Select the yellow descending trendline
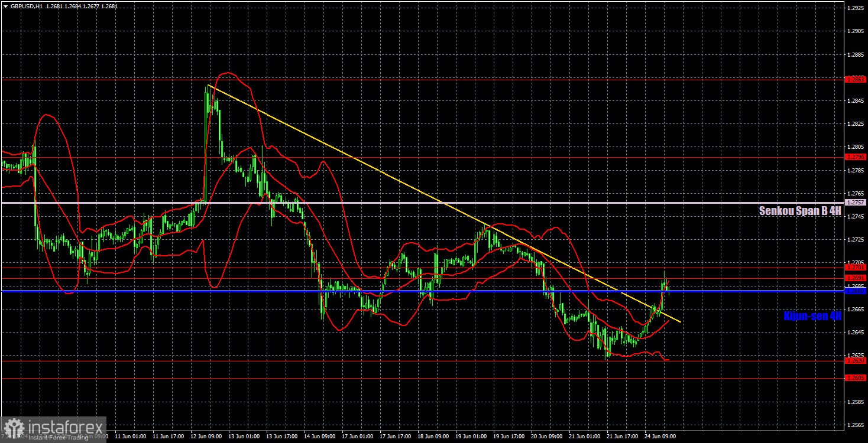The image size is (868, 443). 444,203
